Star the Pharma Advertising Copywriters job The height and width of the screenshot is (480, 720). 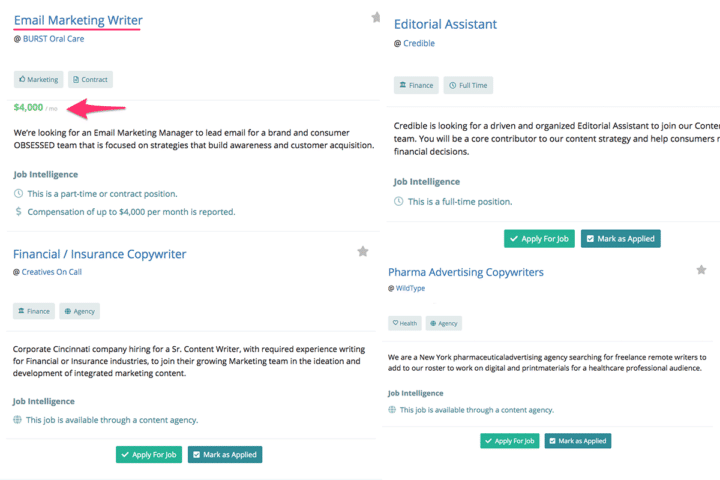[x=701, y=270]
